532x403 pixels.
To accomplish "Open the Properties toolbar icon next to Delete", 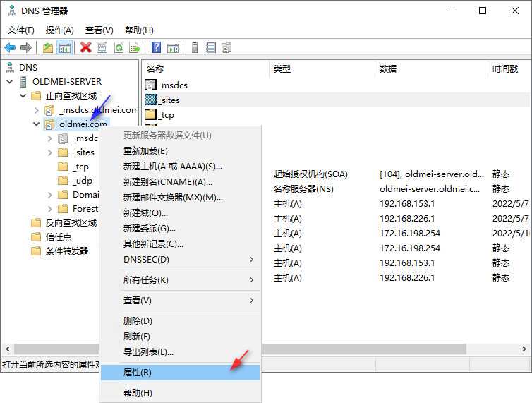I will (x=102, y=47).
